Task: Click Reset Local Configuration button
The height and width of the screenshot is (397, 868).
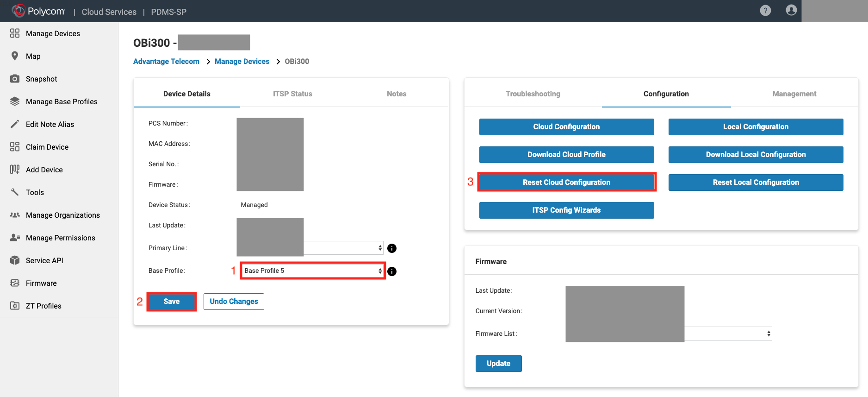Action: click(x=756, y=183)
